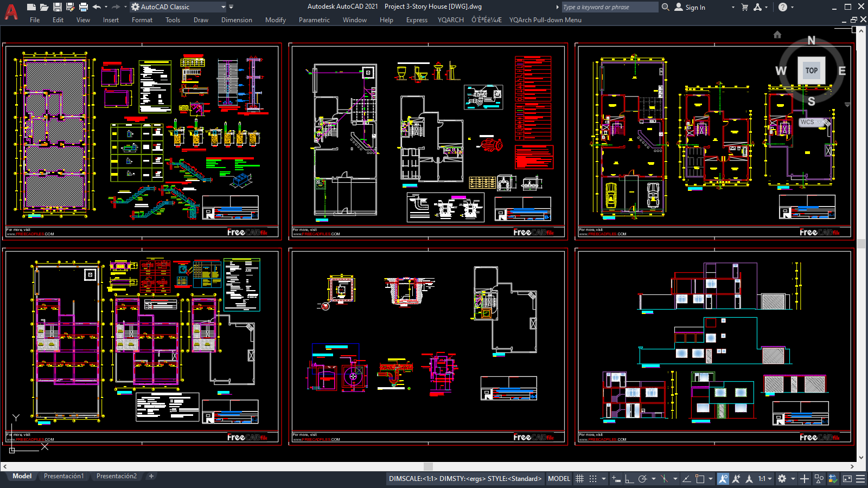Expand the AutoCAD Classic workspace dropdown
Image resolution: width=868 pixels, height=488 pixels.
(x=223, y=7)
